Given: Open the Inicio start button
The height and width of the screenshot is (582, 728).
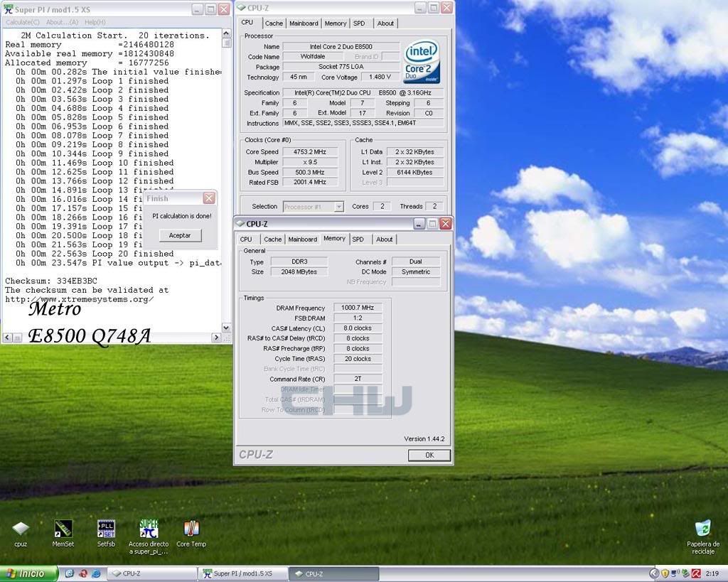Looking at the screenshot, I should [28, 573].
